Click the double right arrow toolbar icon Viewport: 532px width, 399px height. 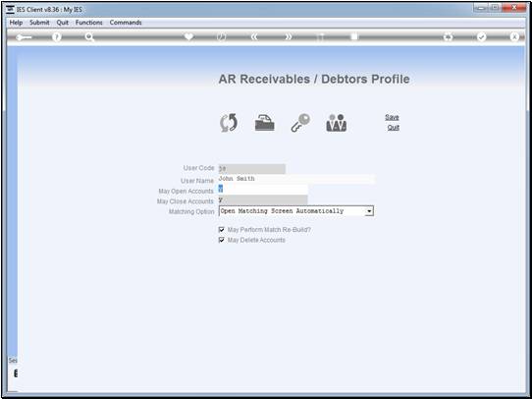288,36
